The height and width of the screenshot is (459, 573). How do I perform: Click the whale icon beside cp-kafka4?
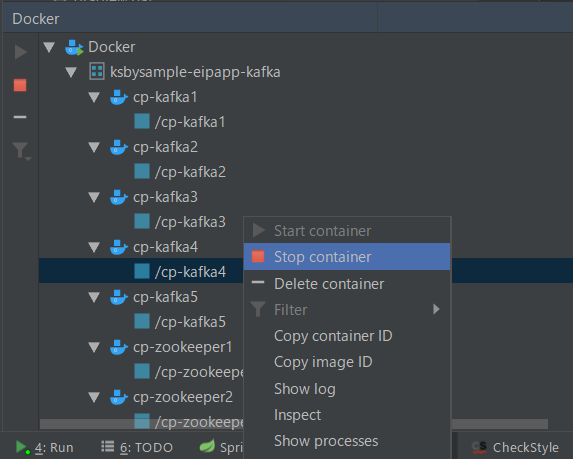(119, 247)
